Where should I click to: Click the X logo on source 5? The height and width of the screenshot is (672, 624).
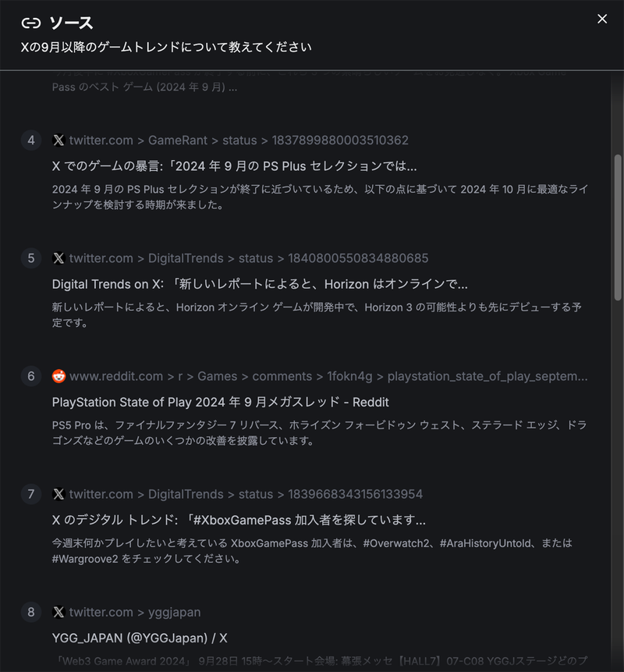58,258
